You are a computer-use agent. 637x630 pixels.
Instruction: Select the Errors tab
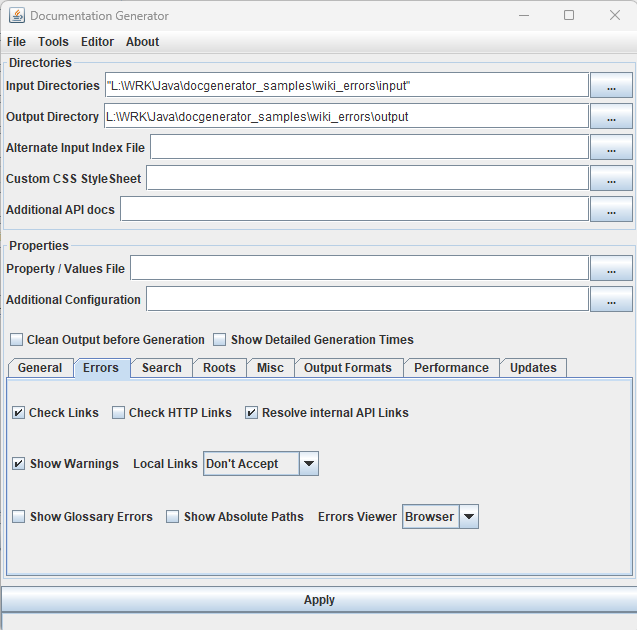(102, 368)
